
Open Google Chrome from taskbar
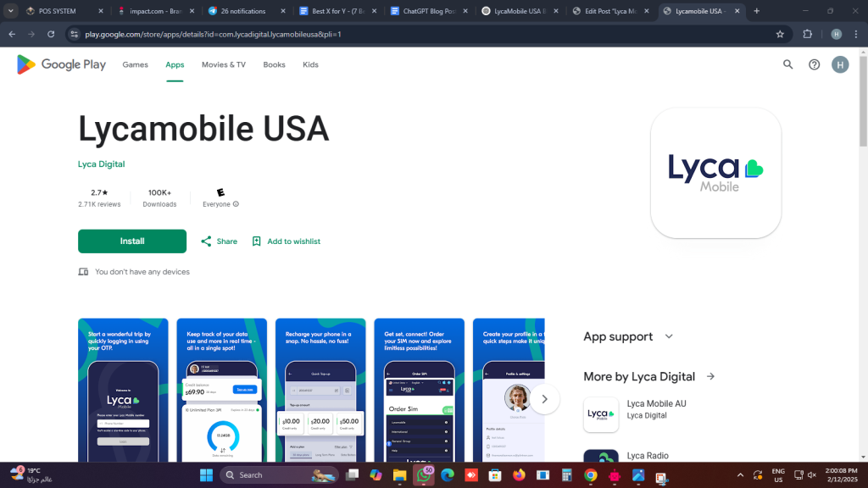click(591, 475)
